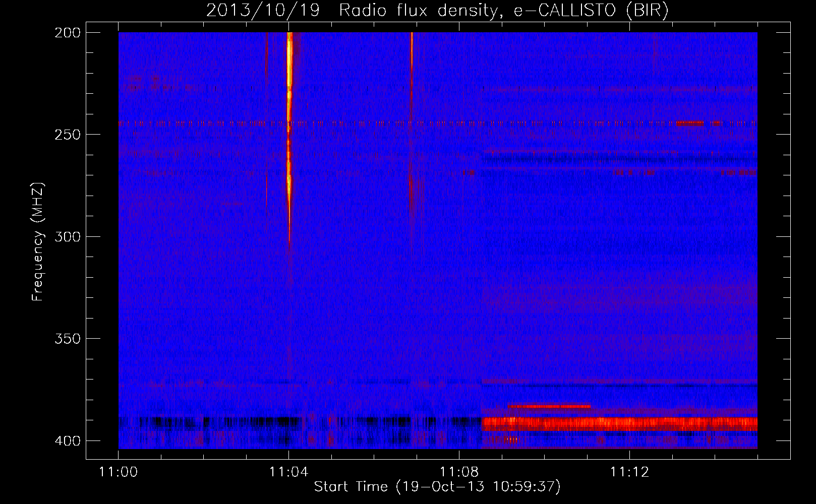Click the 11:00 time tick label

119,472
